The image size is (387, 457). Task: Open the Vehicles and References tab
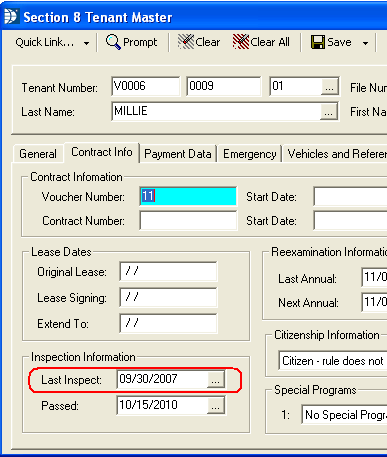pyautogui.click(x=335, y=154)
